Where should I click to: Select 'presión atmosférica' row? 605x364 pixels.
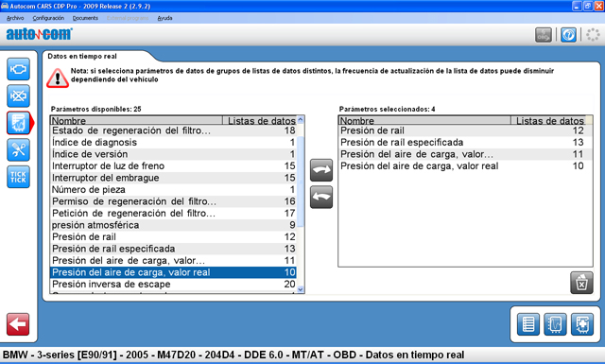click(173, 225)
